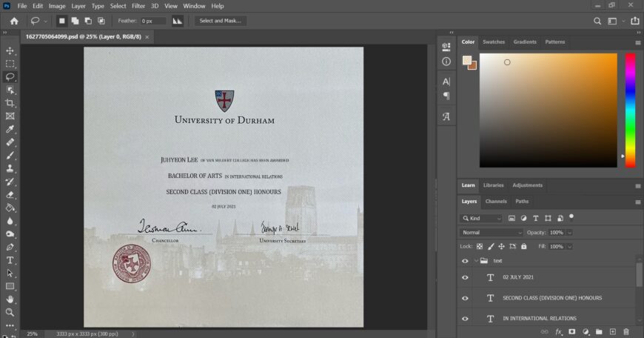Screen dimensions: 644x338
Task: Toggle Add to selection mode
Action: click(75, 21)
